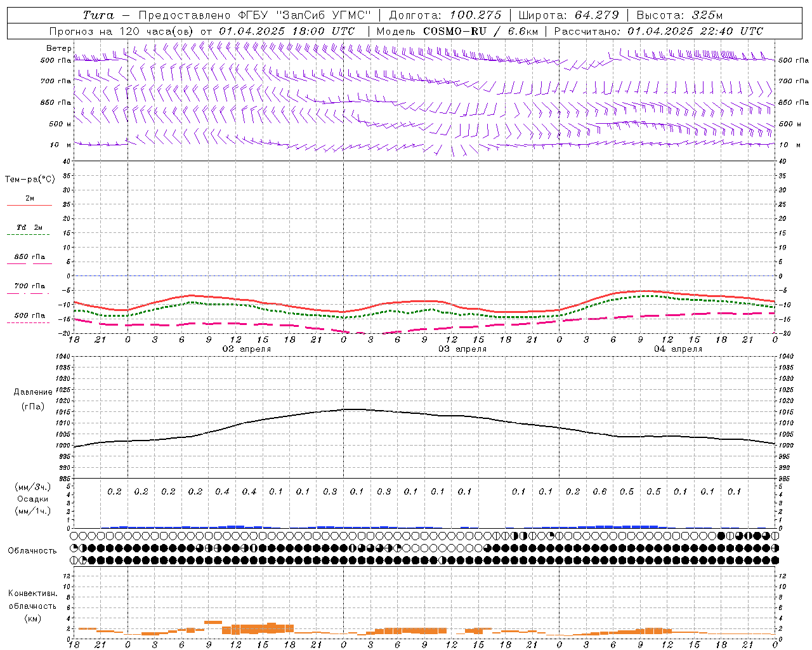Click the "Тем-ра(°C)" temperature panel label
812x650 pixels.
(30, 180)
